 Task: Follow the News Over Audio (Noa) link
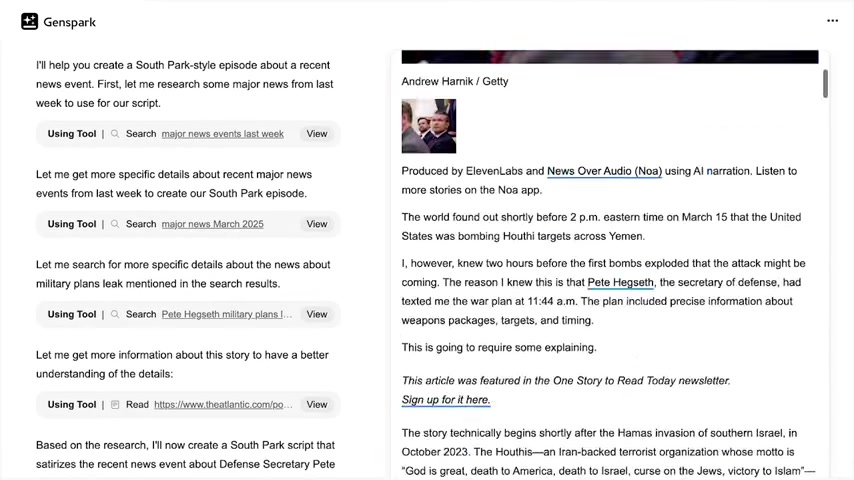pyautogui.click(x=604, y=171)
